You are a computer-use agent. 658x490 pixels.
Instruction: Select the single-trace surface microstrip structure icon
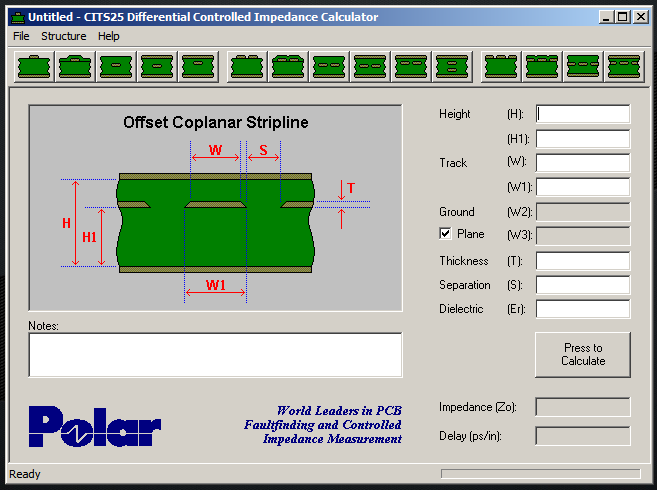tap(34, 66)
